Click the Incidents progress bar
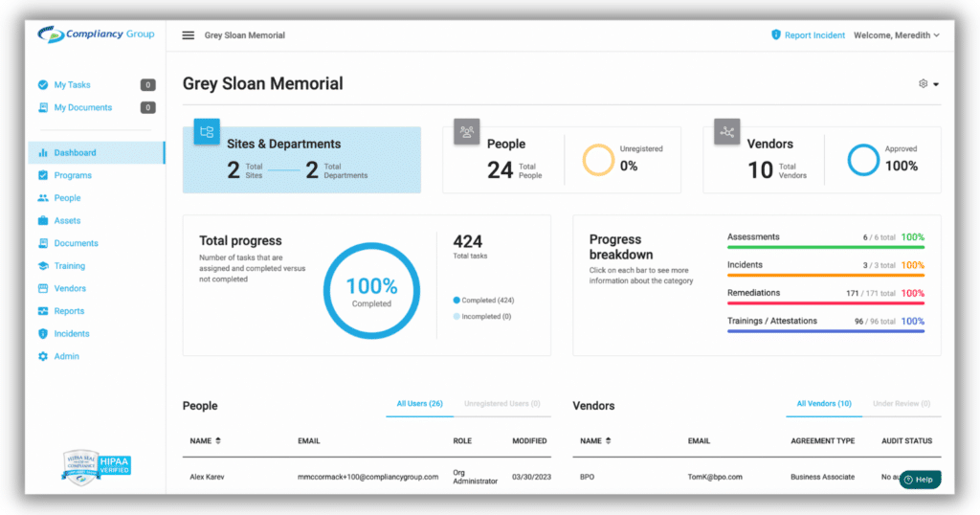Image resolution: width=980 pixels, height=515 pixels. 826,275
